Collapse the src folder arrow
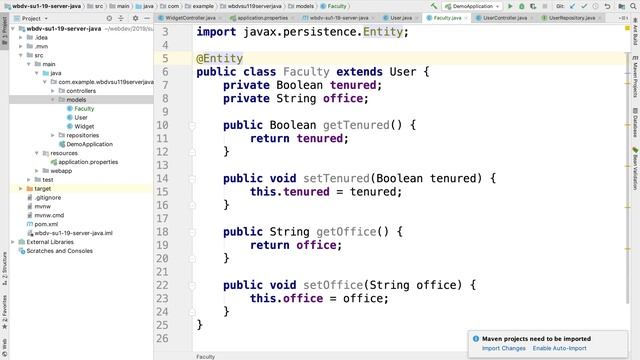Image resolution: width=640 pixels, height=360 pixels. click(21, 55)
